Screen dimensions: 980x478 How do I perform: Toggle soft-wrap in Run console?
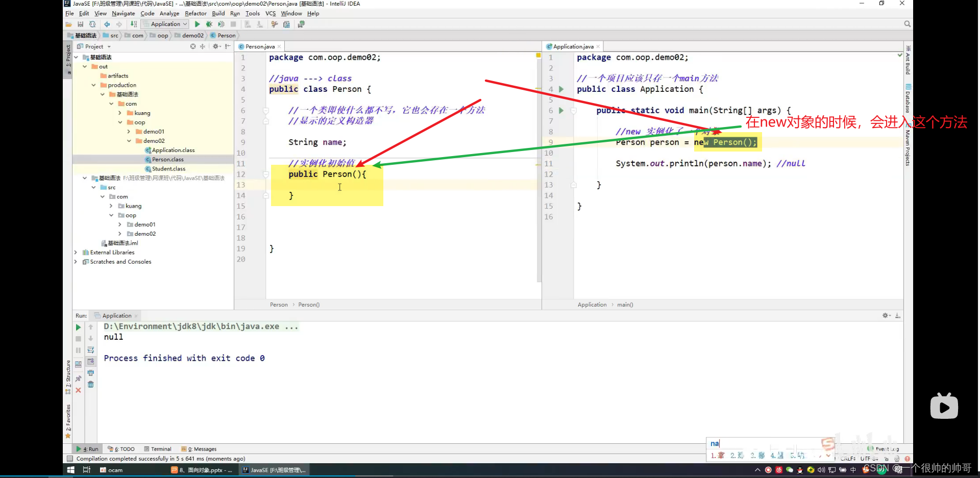(90, 350)
